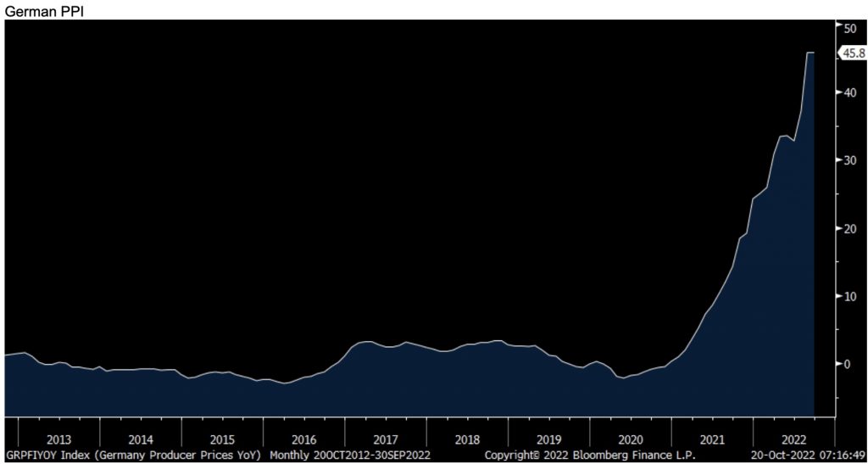
Task: Click the 20 label on the y-axis
Action: point(849,228)
